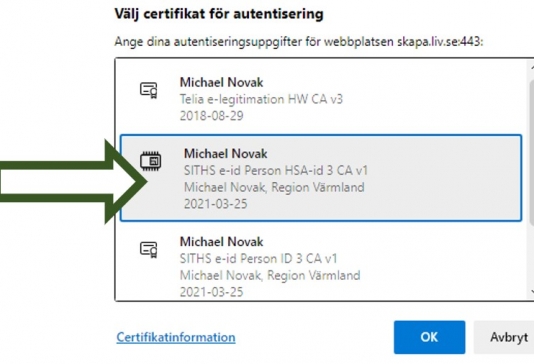This screenshot has height=364, width=534.
Task: Confirm the selection with OK
Action: click(429, 337)
